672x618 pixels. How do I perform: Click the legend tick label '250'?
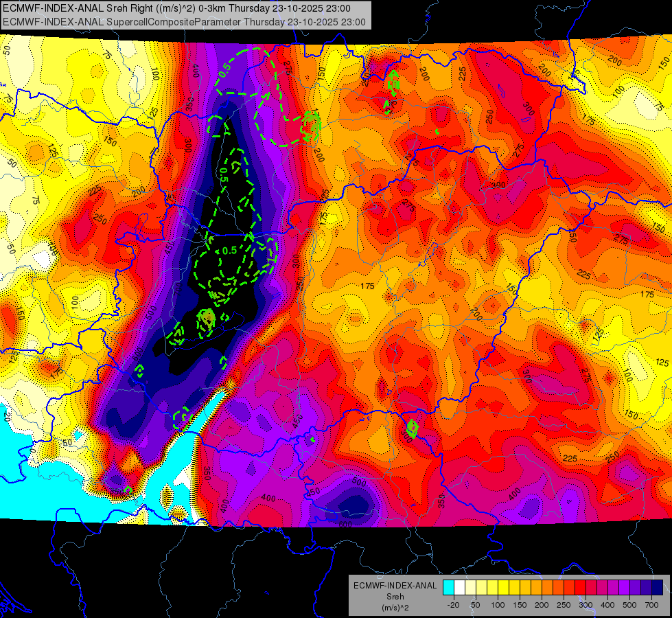(564, 605)
